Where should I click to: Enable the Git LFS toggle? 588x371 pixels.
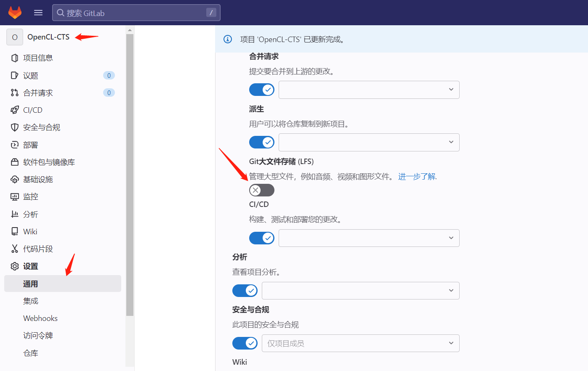coord(262,190)
